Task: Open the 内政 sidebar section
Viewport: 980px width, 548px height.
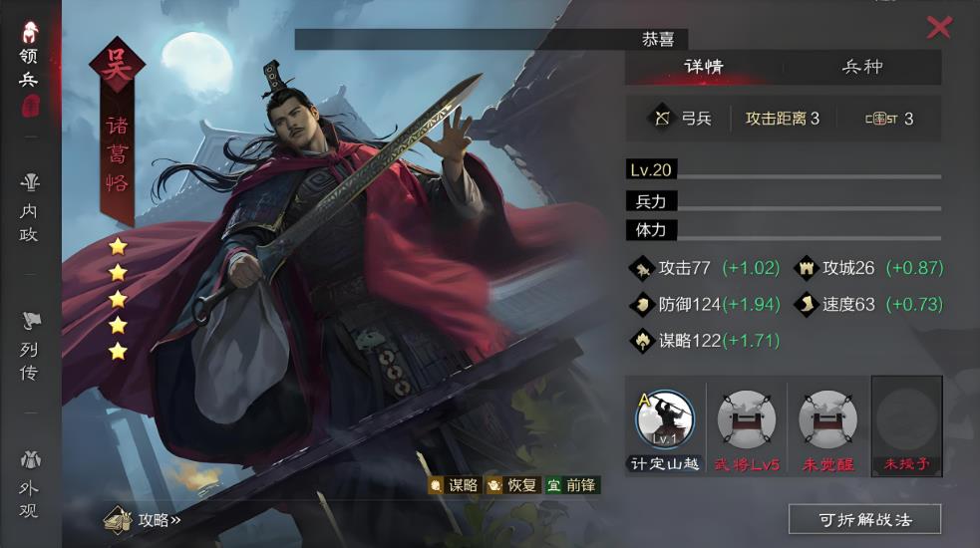Action: coord(29,208)
